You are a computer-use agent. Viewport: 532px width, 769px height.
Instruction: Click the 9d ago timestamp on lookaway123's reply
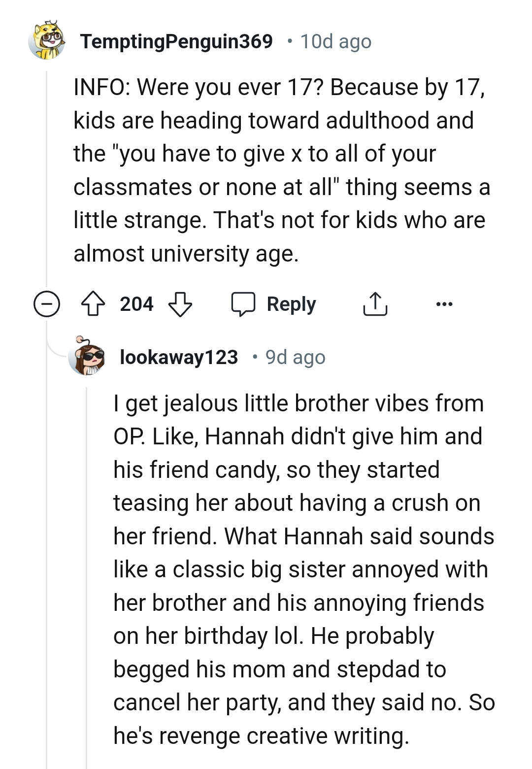coord(295,358)
